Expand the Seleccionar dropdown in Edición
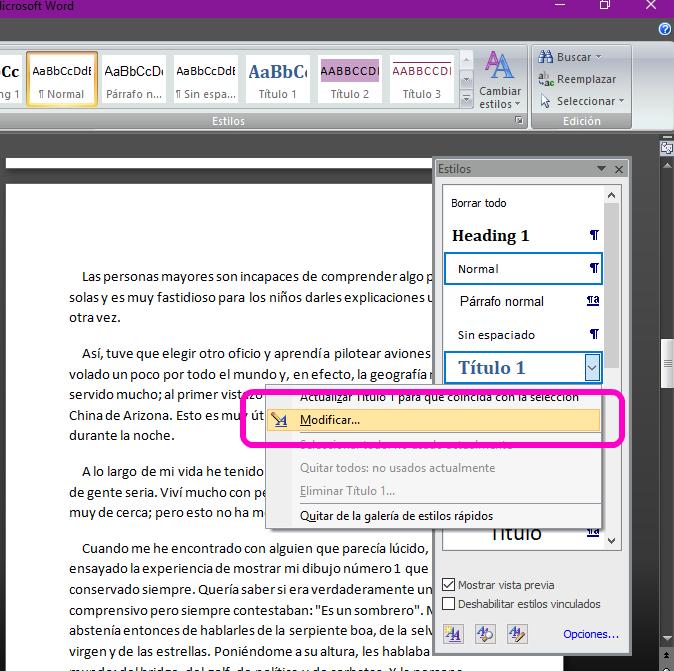 click(621, 101)
